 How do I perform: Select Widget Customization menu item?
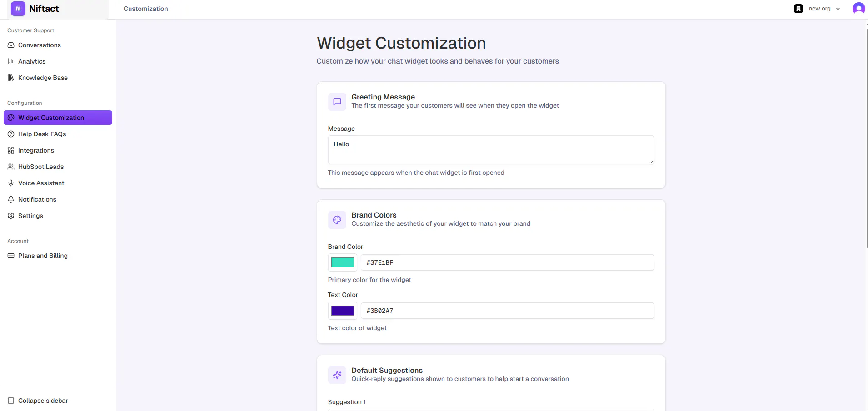pyautogui.click(x=58, y=118)
